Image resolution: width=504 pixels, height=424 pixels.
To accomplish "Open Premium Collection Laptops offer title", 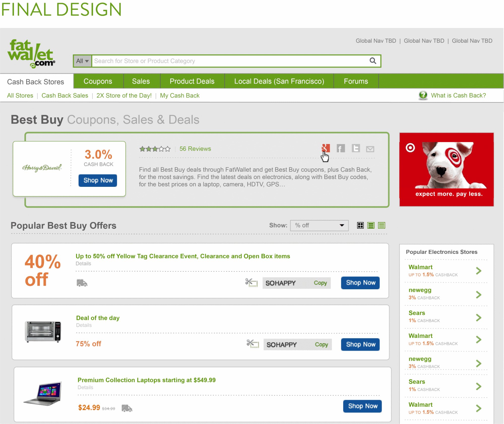I will click(x=147, y=380).
